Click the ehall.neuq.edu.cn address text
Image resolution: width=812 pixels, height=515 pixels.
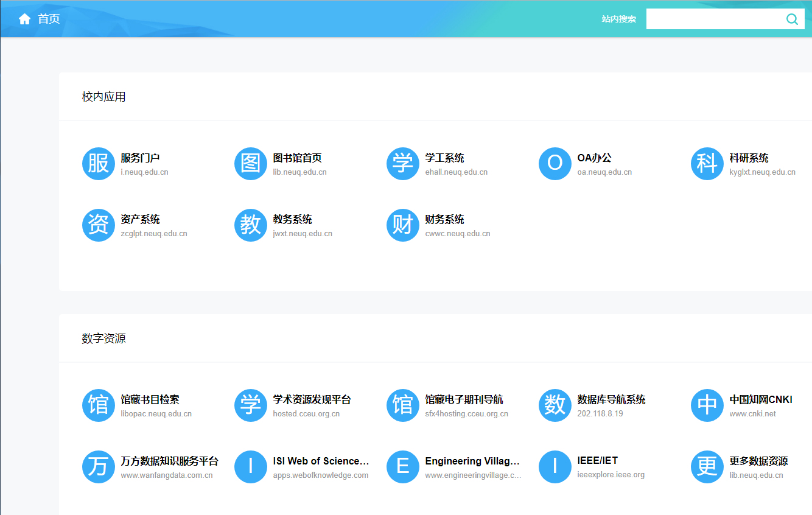[x=456, y=172]
